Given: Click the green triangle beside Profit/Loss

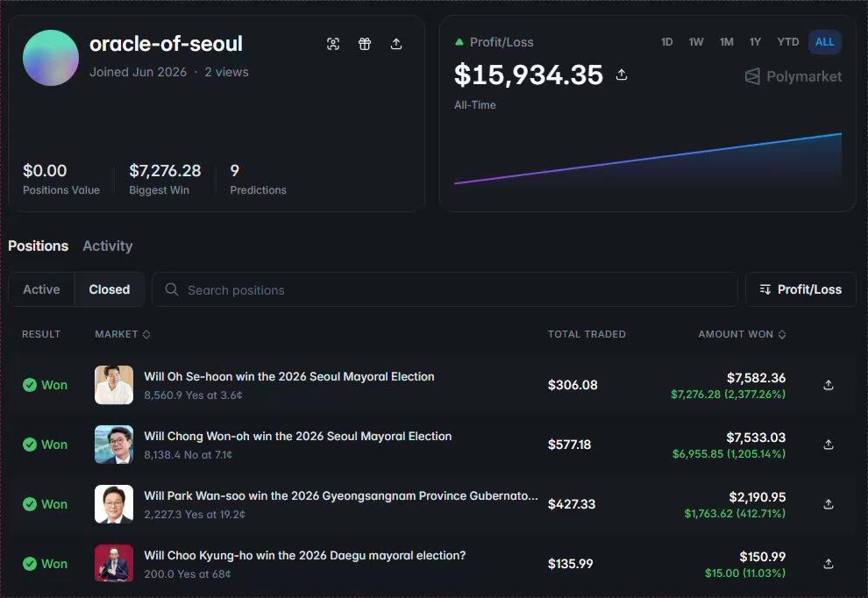Looking at the screenshot, I should click(x=459, y=42).
